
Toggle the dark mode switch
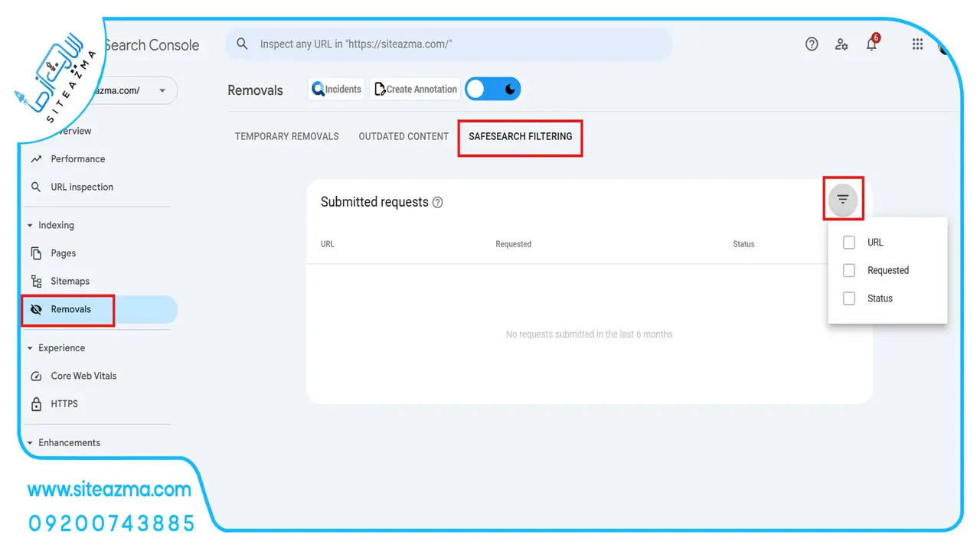tap(493, 90)
